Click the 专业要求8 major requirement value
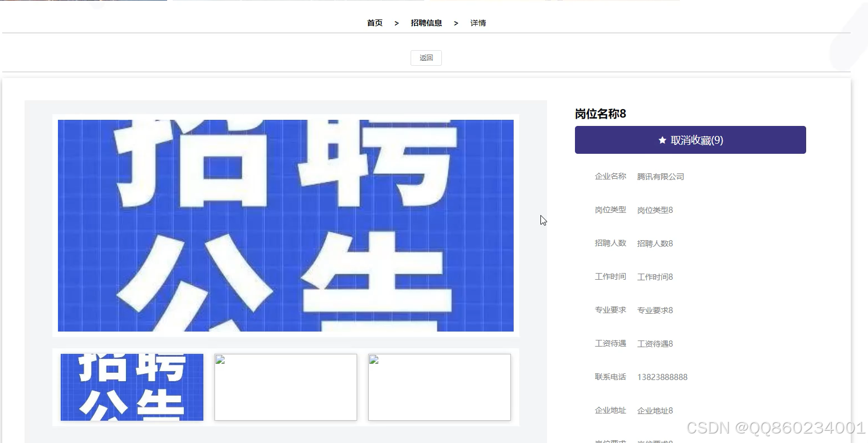868x443 pixels. 655,310
